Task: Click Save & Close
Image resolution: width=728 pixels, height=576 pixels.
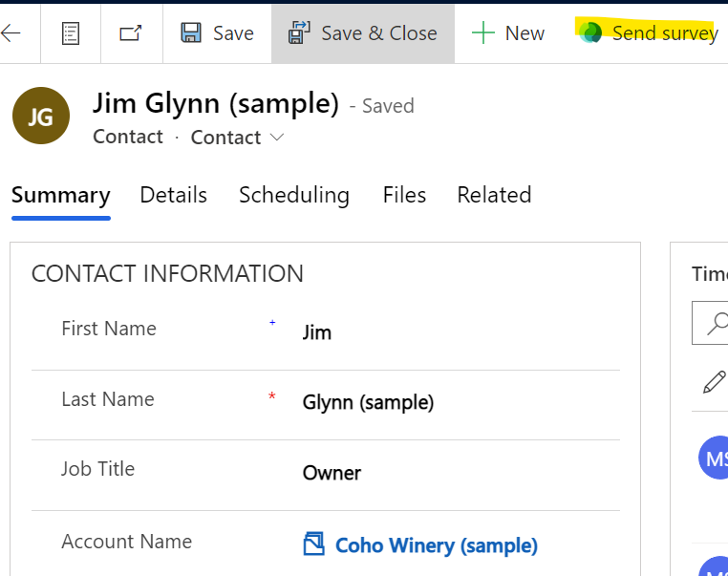Action: click(x=363, y=33)
